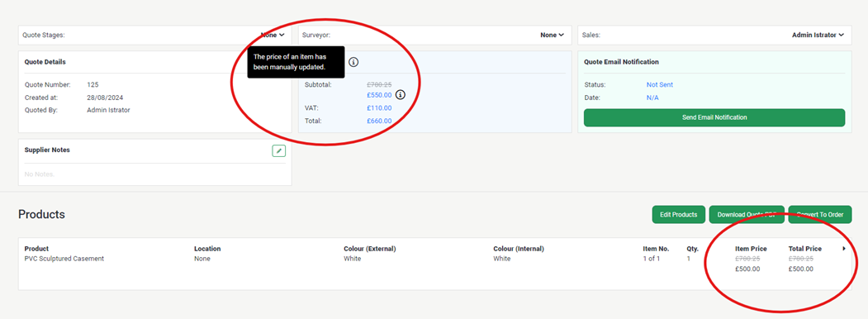Click the struck-through subtotal £700.25

379,85
